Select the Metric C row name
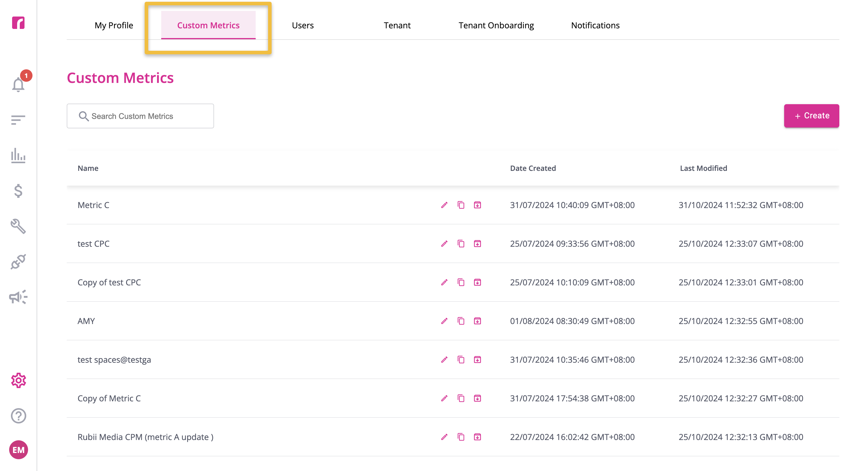This screenshot has width=868, height=471. [93, 205]
